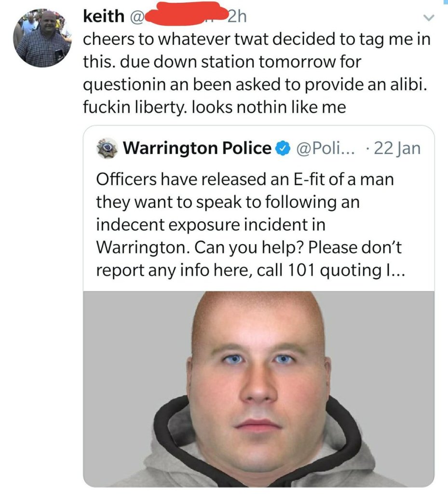Expand the tweet options chevron
The width and height of the screenshot is (448, 494).
tap(429, 18)
